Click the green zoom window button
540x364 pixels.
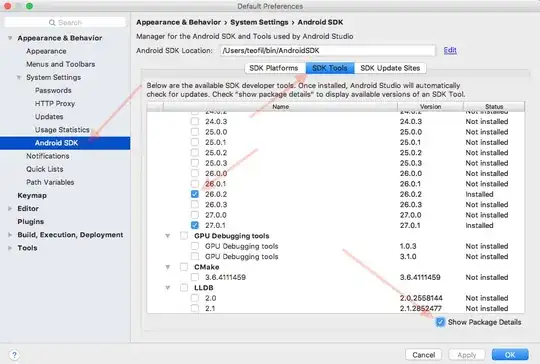click(x=30, y=6)
